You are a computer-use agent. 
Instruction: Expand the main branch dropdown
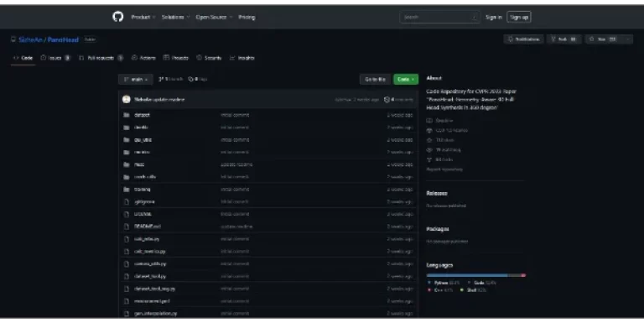(x=136, y=80)
